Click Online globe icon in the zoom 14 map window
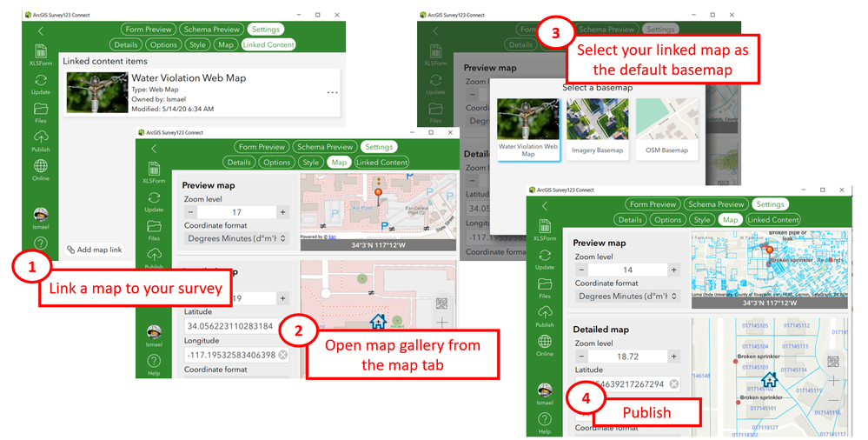This screenshot has height=440, width=868. pyautogui.click(x=545, y=341)
